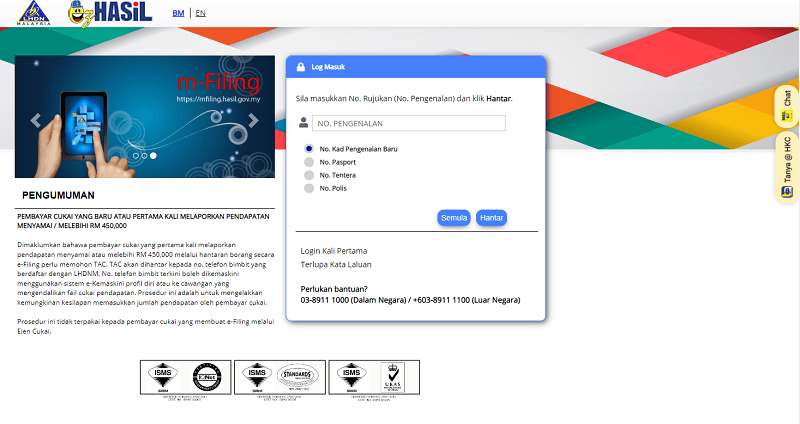Select second carousel indicator dot

(x=144, y=156)
